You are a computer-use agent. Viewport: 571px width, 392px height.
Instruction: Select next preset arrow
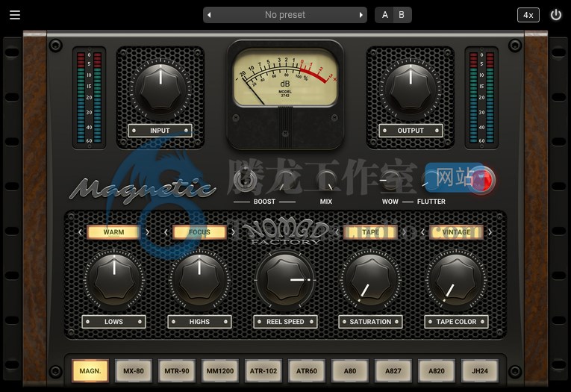click(361, 15)
